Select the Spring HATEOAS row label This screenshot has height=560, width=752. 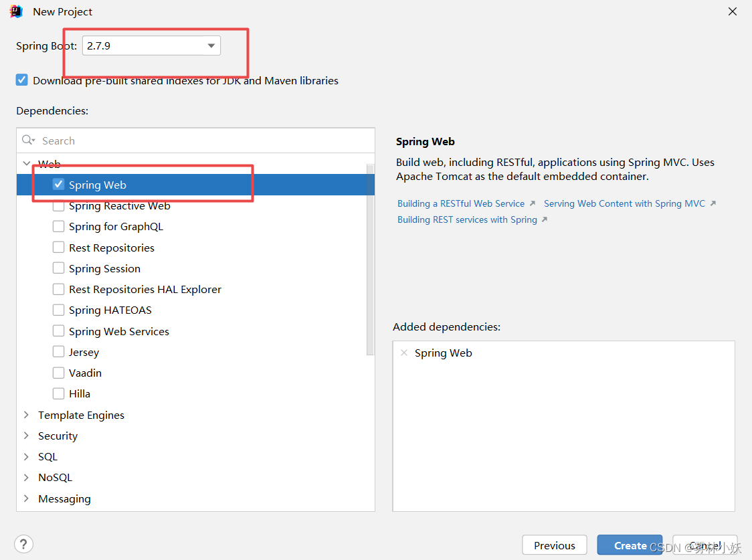[110, 310]
